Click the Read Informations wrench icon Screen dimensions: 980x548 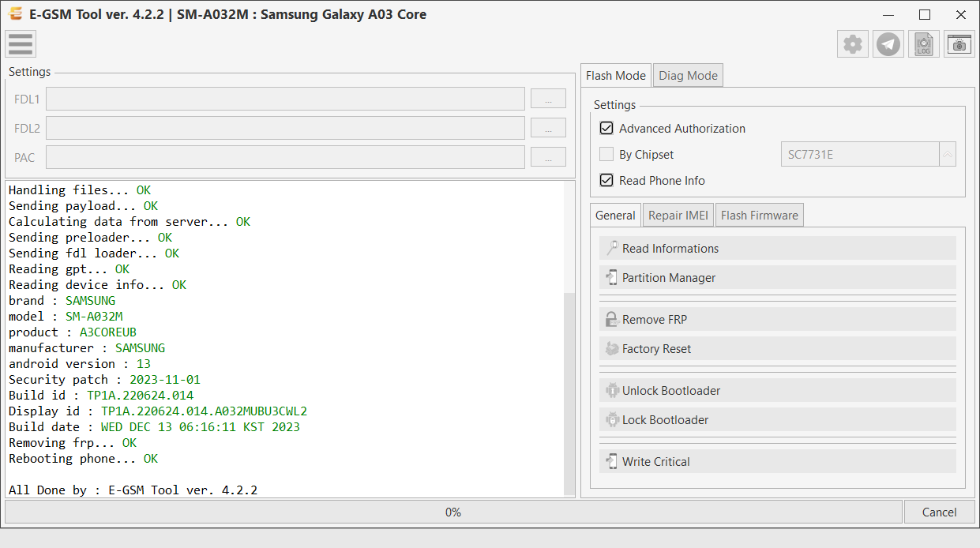[x=612, y=248]
